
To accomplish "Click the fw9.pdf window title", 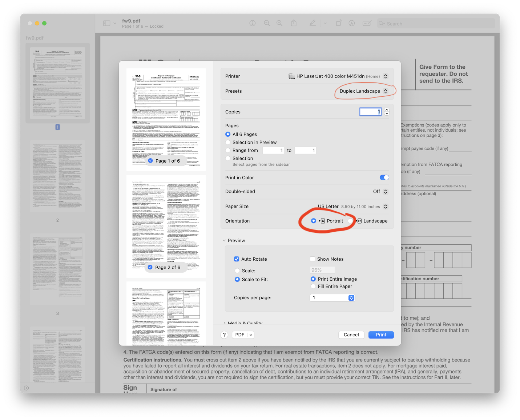I will (x=131, y=21).
